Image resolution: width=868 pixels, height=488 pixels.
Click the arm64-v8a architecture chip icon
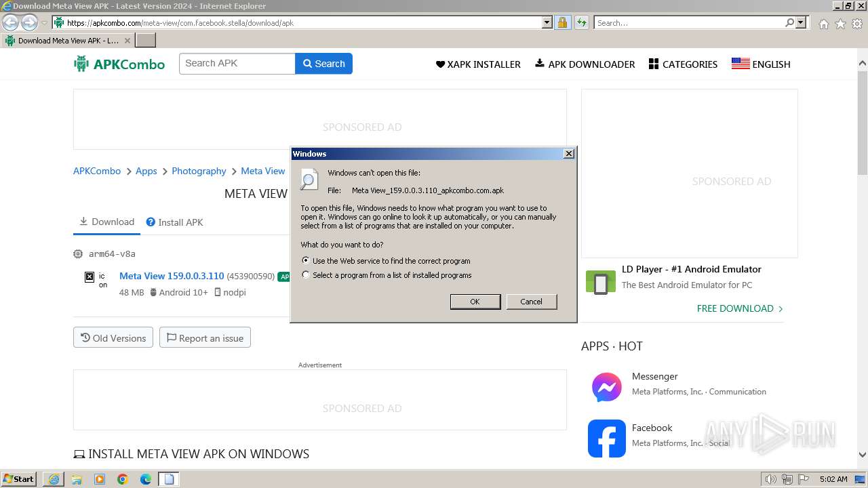tap(78, 254)
